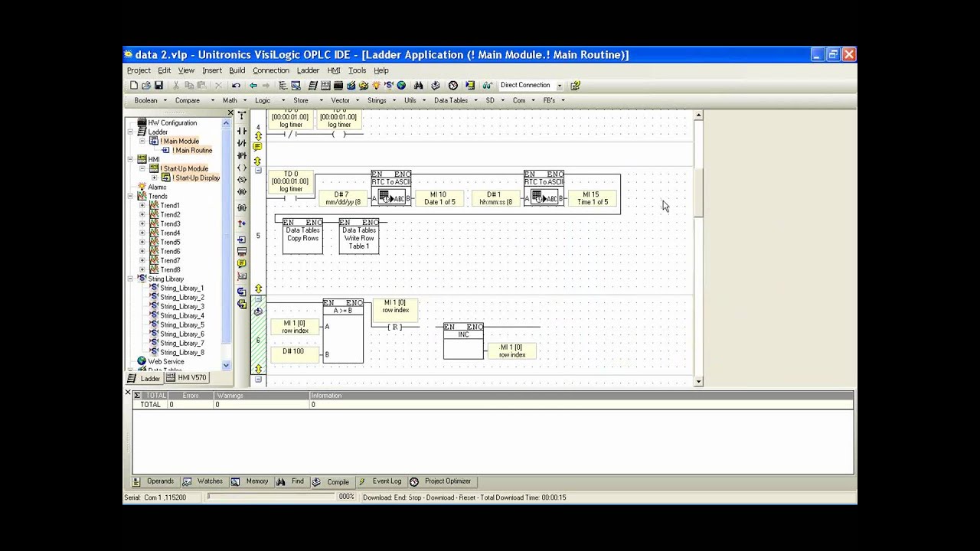Click the clock RTC icon in toolbar
This screenshot has height=551, width=980.
click(452, 85)
